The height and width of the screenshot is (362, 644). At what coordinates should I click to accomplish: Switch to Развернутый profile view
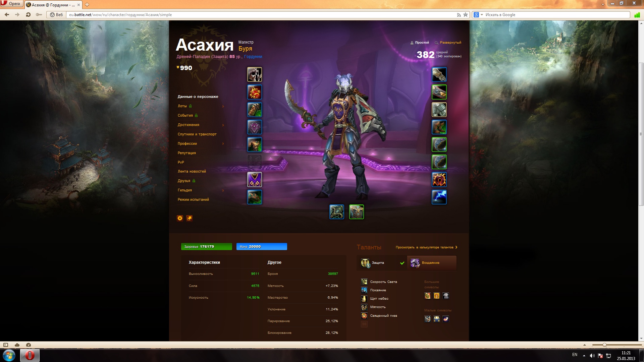click(x=448, y=43)
